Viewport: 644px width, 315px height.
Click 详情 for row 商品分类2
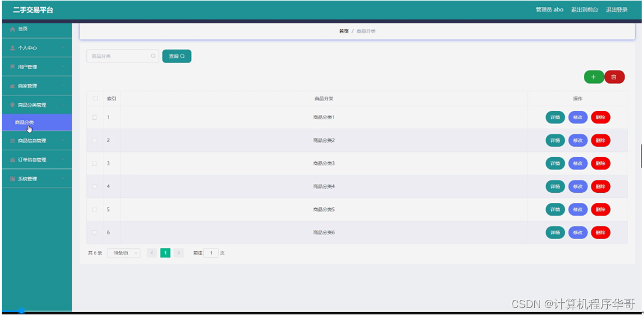tap(555, 140)
